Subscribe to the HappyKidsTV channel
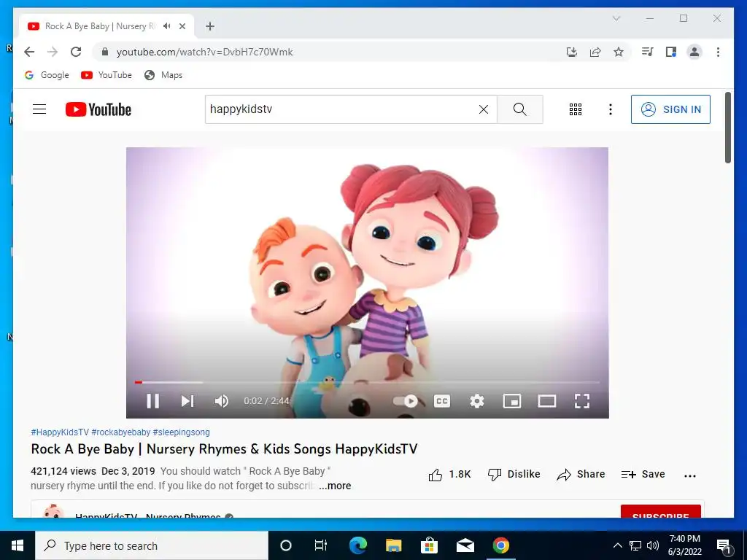Viewport: 747px width, 560px height. tap(660, 511)
